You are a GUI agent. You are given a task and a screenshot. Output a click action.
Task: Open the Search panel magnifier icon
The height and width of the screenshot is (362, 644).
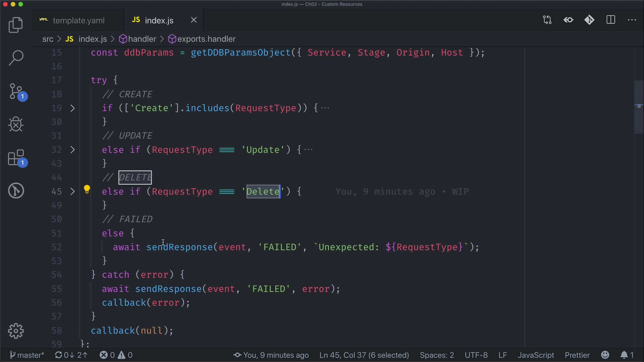coord(15,58)
